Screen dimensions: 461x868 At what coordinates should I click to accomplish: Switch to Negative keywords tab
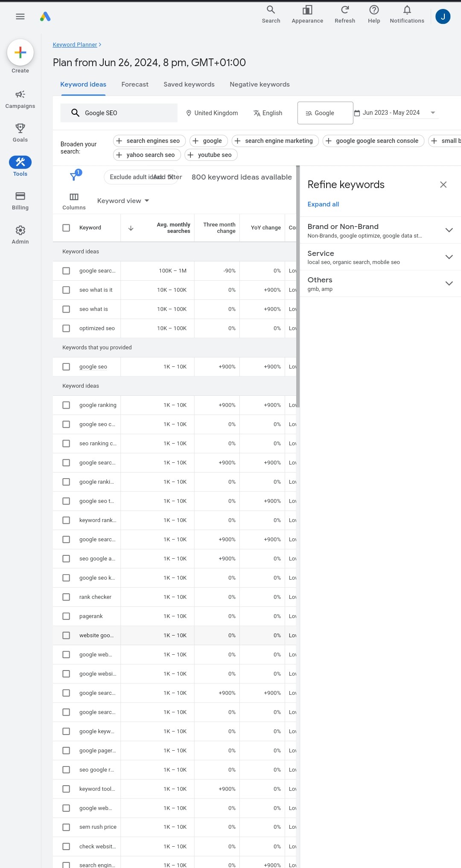click(260, 84)
